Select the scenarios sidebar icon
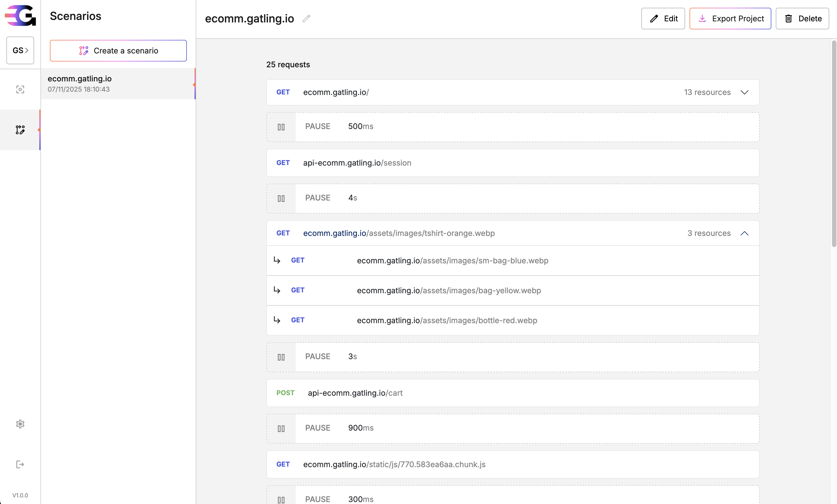The height and width of the screenshot is (504, 837). 20,130
